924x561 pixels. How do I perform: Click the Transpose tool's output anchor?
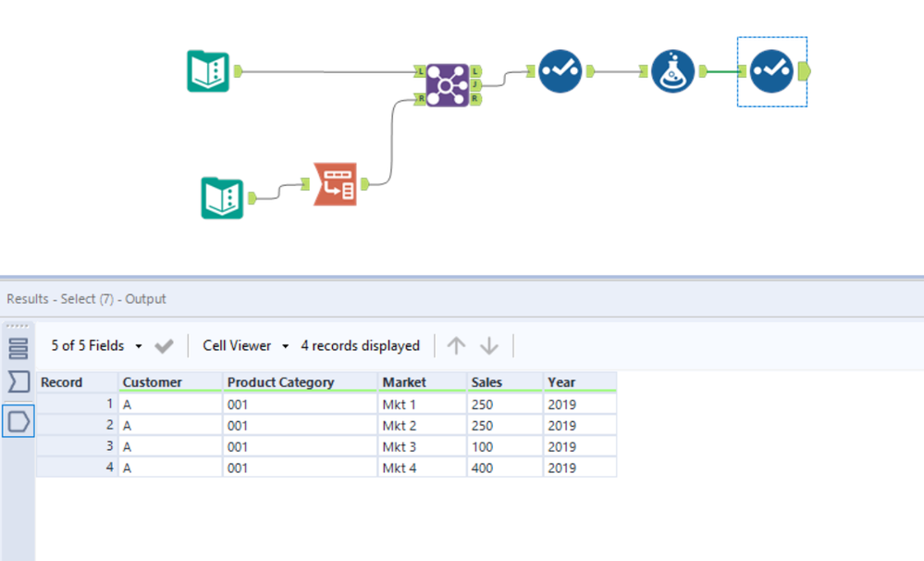pyautogui.click(x=364, y=184)
